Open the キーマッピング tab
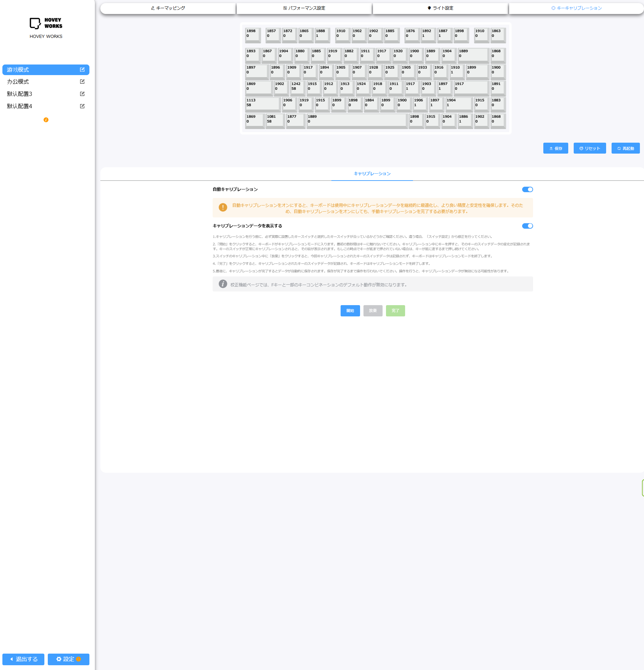 [x=168, y=8]
